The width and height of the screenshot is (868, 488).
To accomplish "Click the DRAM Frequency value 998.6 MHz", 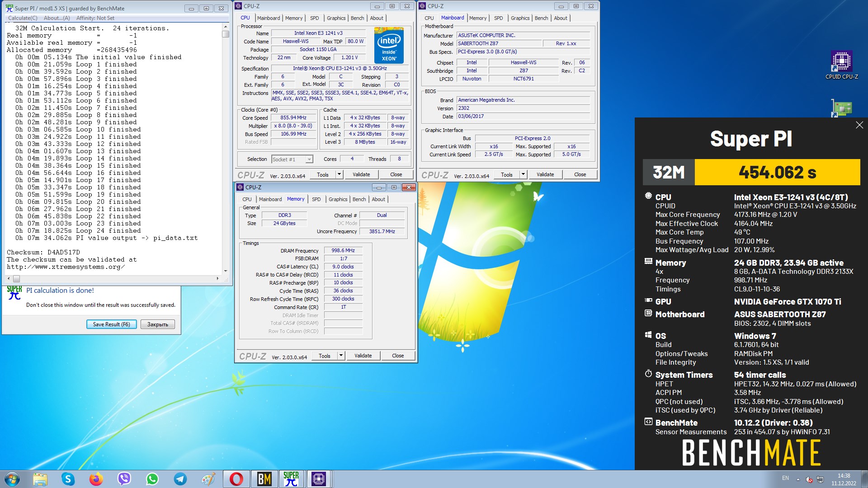I will pyautogui.click(x=343, y=250).
